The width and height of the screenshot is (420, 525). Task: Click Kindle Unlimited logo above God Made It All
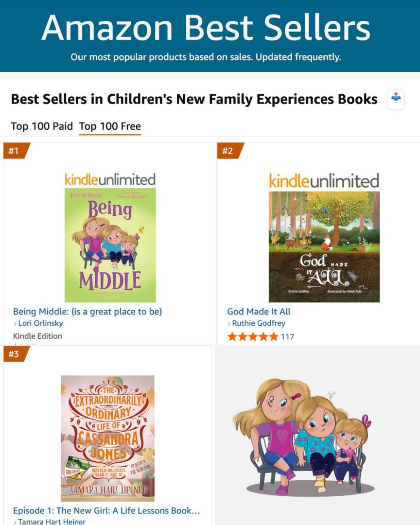(324, 181)
